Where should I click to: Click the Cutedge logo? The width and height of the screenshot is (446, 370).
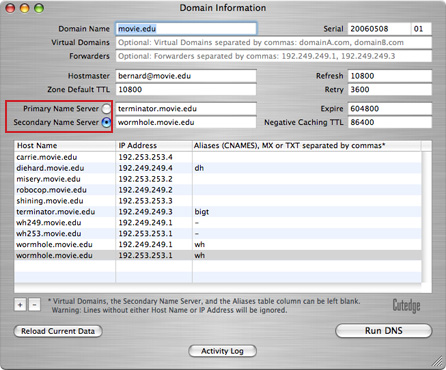[406, 306]
